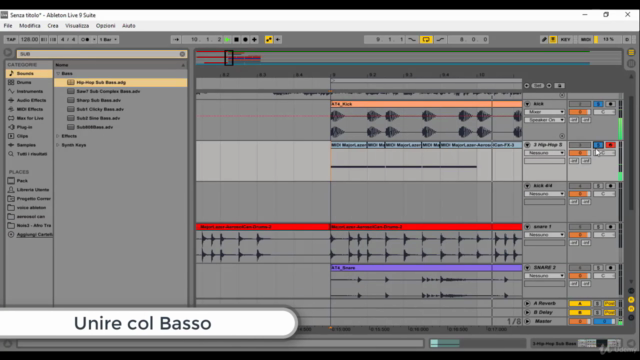
Task: Click the MIDI overdub plus button
Action: pos(254,40)
